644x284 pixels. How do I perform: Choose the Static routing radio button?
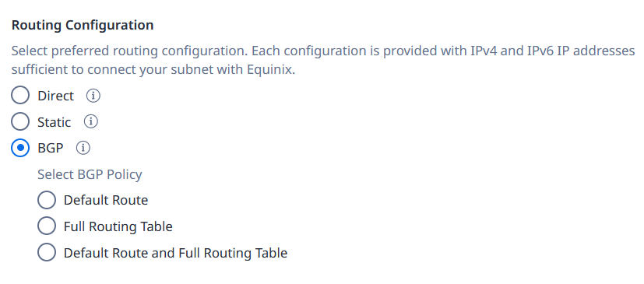click(20, 122)
